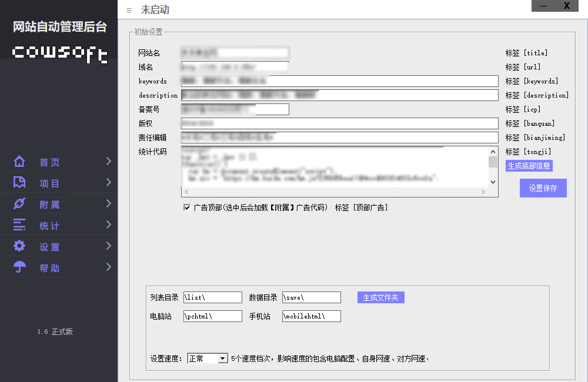Click the cowsoft logo in sidebar
Viewport: 588px width, 382px height.
click(x=59, y=53)
